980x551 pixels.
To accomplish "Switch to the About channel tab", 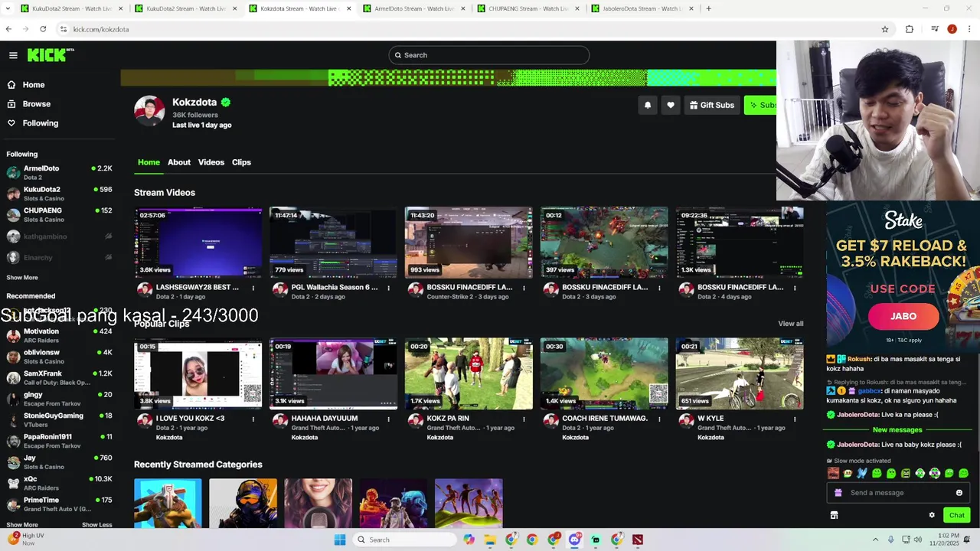I will click(179, 162).
